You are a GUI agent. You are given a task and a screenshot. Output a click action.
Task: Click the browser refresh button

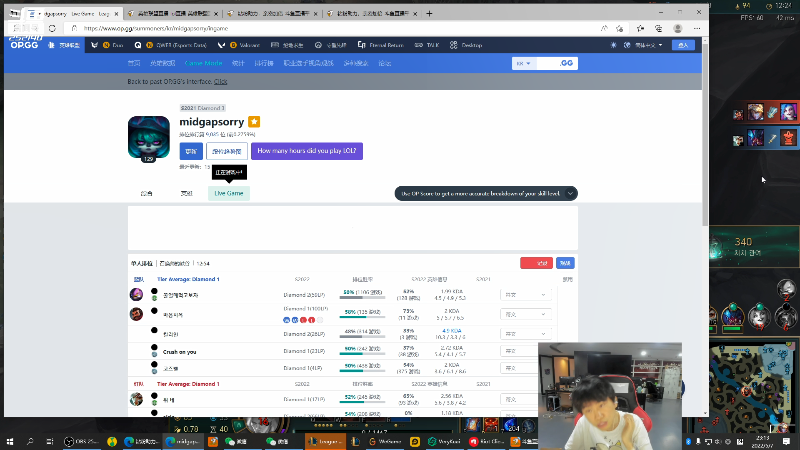(x=52, y=29)
